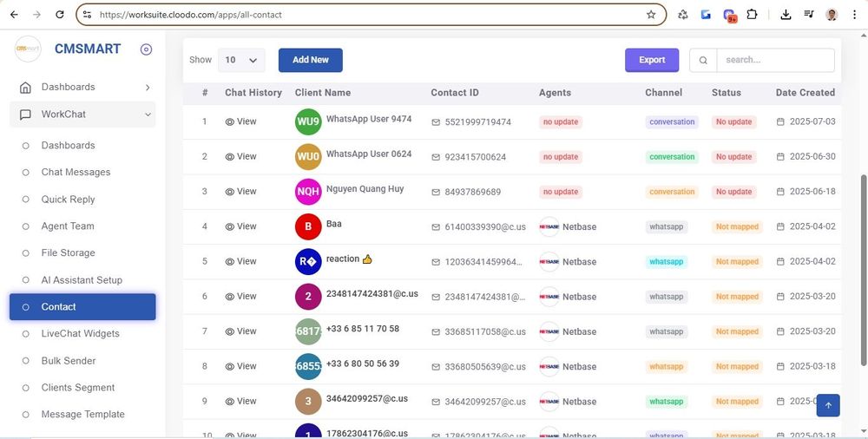Viewport: 868px width, 439px height.
Task: Click the search magnifier icon
Action: 703,61
